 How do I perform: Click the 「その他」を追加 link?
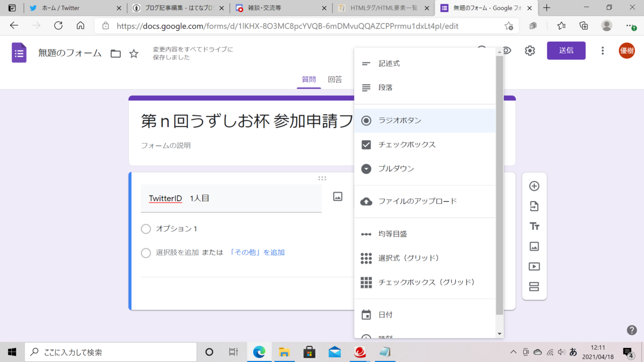point(257,253)
